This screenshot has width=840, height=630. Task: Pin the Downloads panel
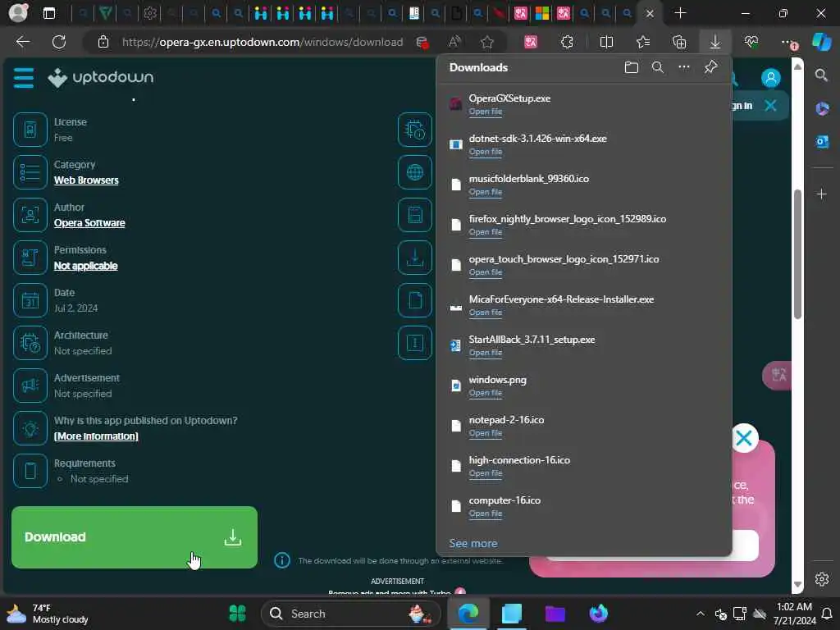710,67
